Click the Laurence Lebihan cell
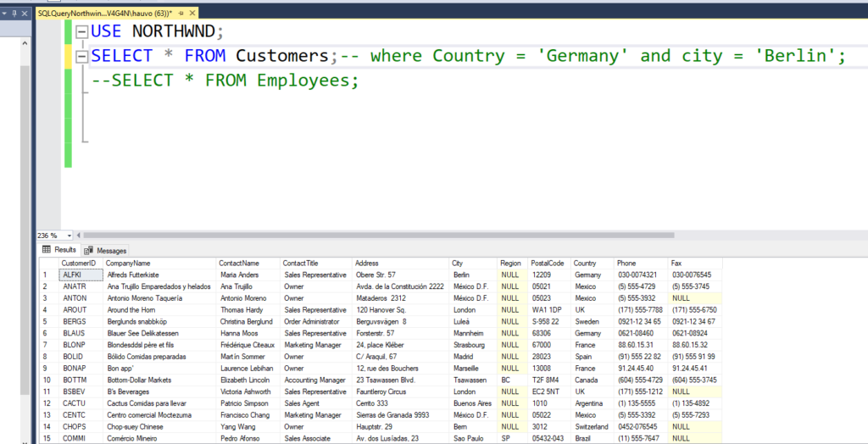 248,368
